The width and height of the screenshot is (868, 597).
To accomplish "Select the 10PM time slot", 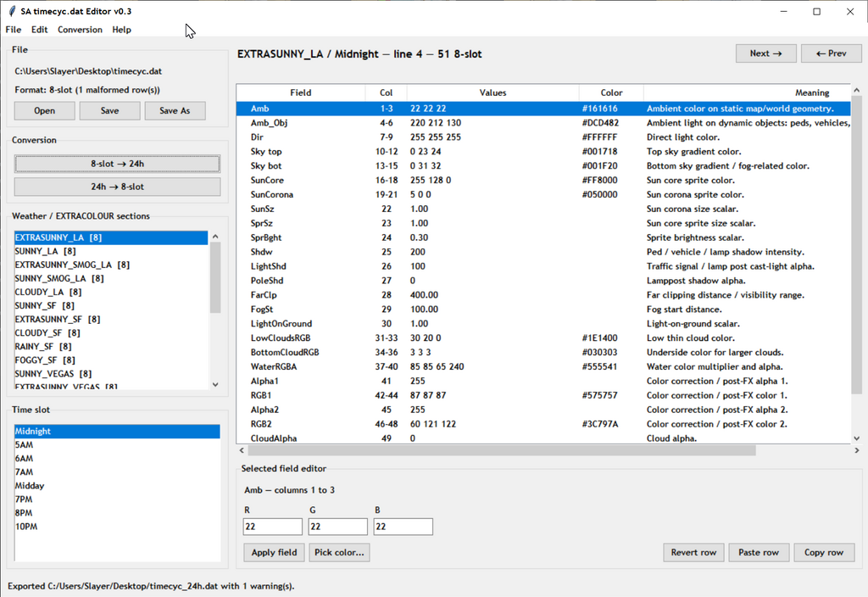I will tap(117, 527).
